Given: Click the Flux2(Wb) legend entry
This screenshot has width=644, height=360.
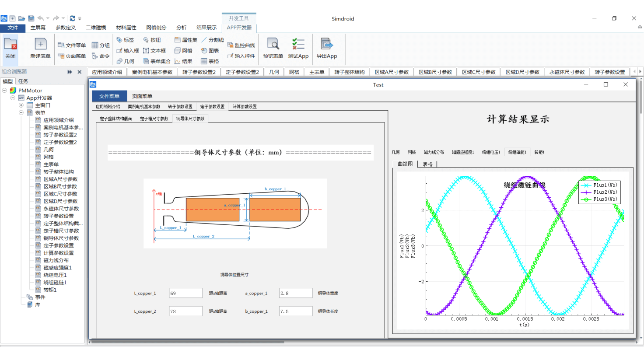Looking at the screenshot, I should [599, 192].
